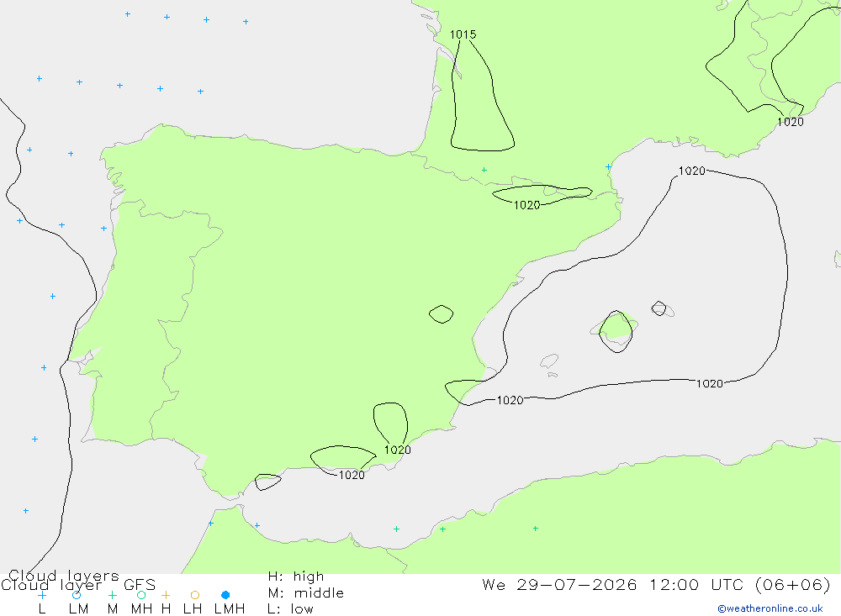841x616 pixels.
Task: Click the green plus marker north of the Pyrenees
Action: coord(484,170)
